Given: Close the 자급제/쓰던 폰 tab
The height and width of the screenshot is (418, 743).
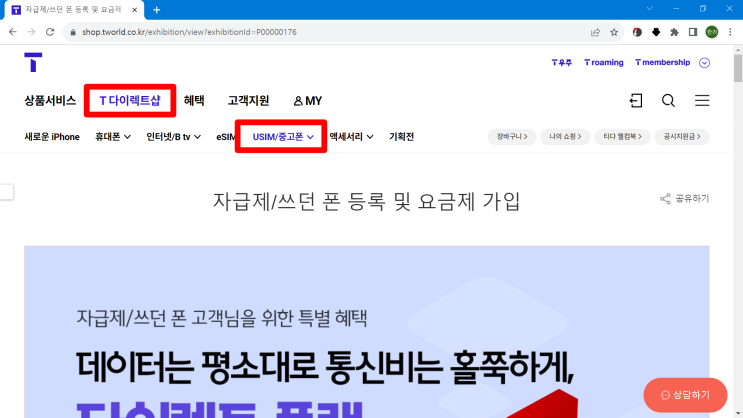Looking at the screenshot, I should [x=135, y=9].
